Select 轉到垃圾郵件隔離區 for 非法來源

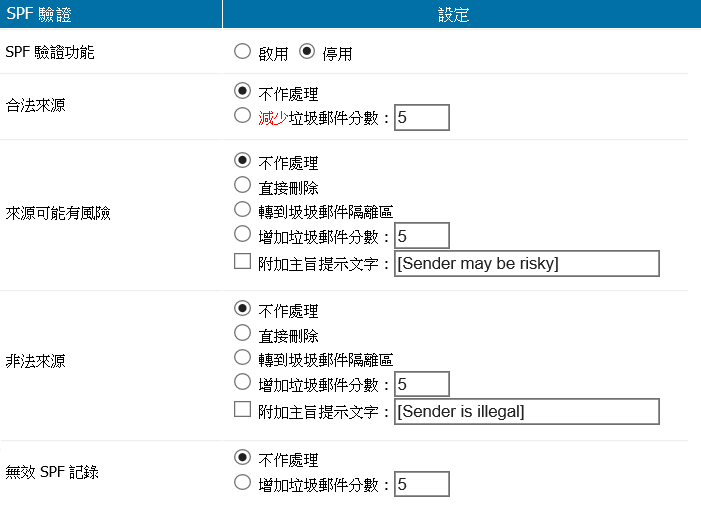[242, 357]
